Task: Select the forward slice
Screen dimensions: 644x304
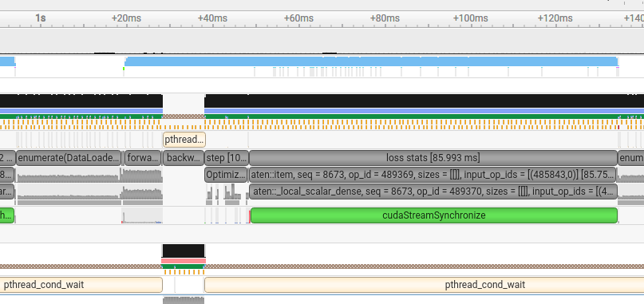Action: point(143,158)
